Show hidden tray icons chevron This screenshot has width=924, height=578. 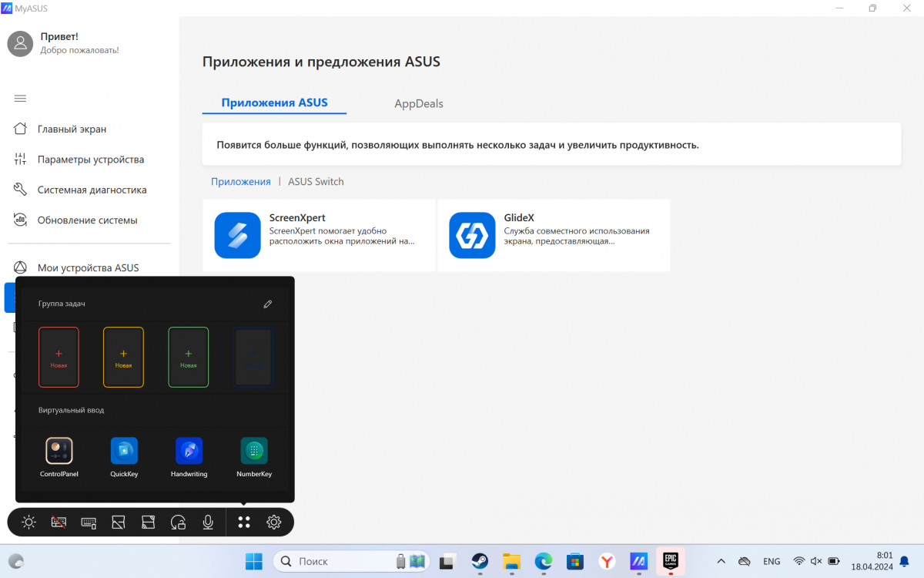[x=721, y=561]
